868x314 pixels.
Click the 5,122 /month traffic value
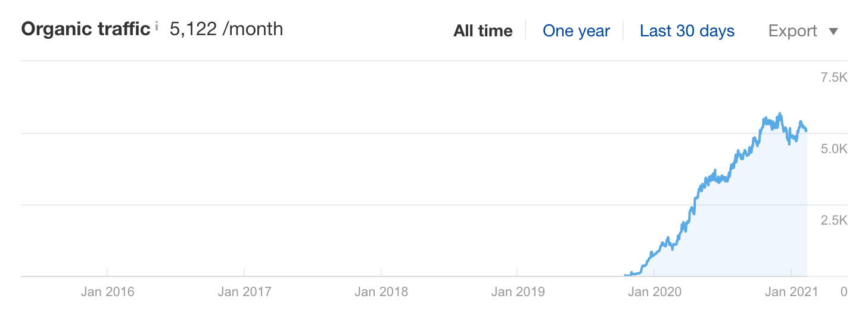coord(226,29)
